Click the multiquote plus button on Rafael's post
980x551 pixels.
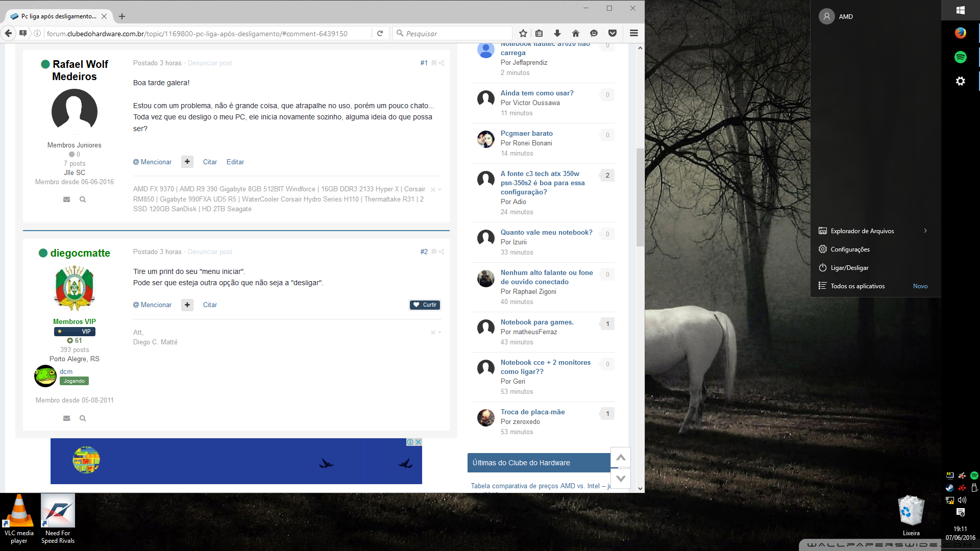(x=187, y=162)
